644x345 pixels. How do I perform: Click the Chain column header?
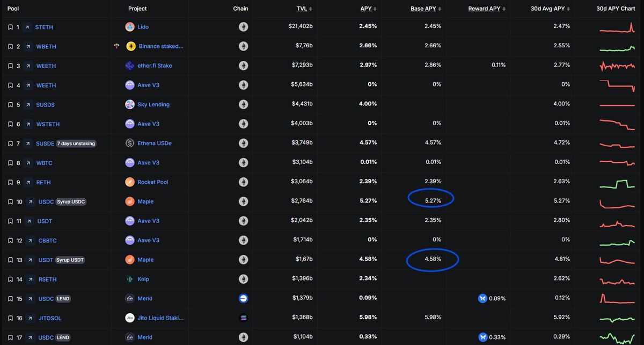pyautogui.click(x=241, y=9)
